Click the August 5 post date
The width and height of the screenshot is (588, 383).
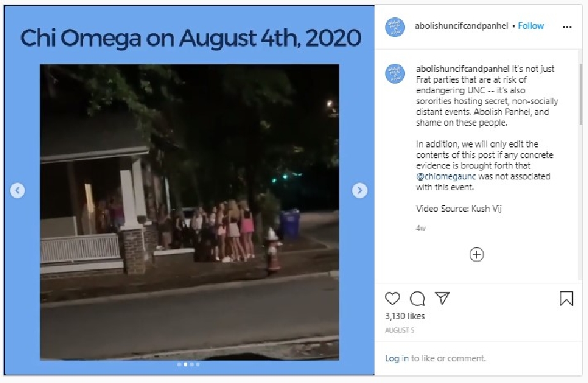tap(399, 330)
